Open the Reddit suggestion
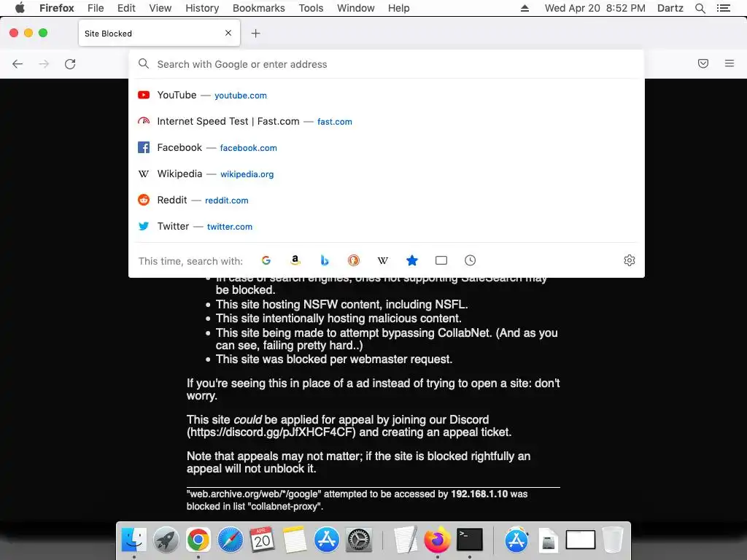This screenshot has height=560, width=747. point(387,200)
